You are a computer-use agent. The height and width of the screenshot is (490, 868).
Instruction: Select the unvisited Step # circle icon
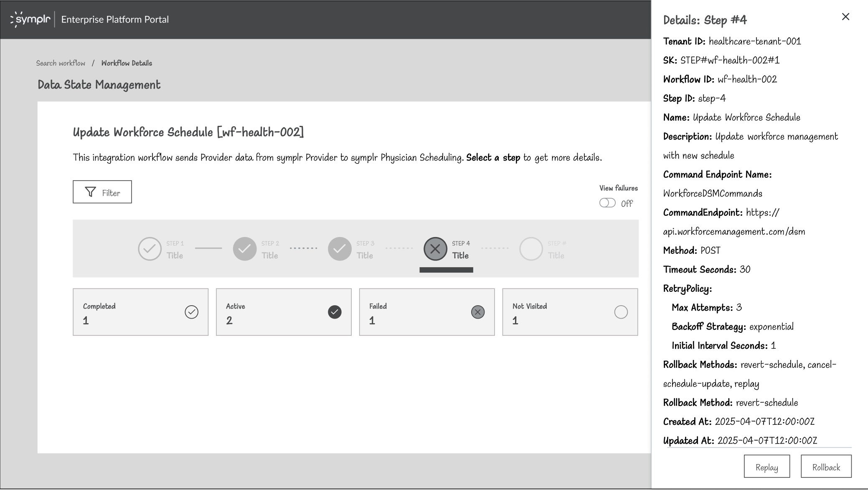[x=530, y=249]
